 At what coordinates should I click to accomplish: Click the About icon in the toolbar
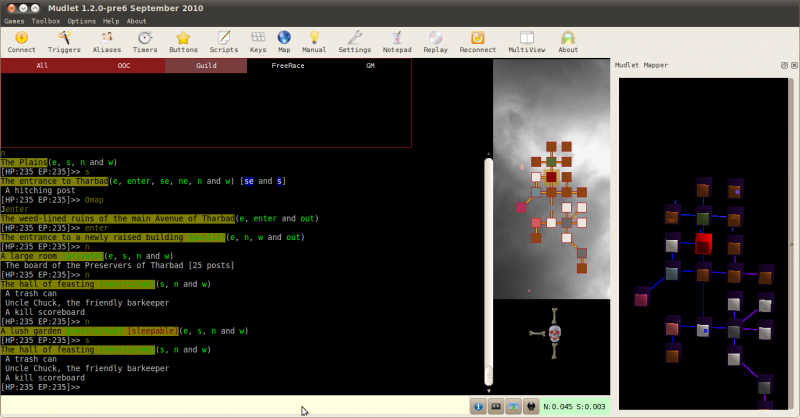pos(568,42)
